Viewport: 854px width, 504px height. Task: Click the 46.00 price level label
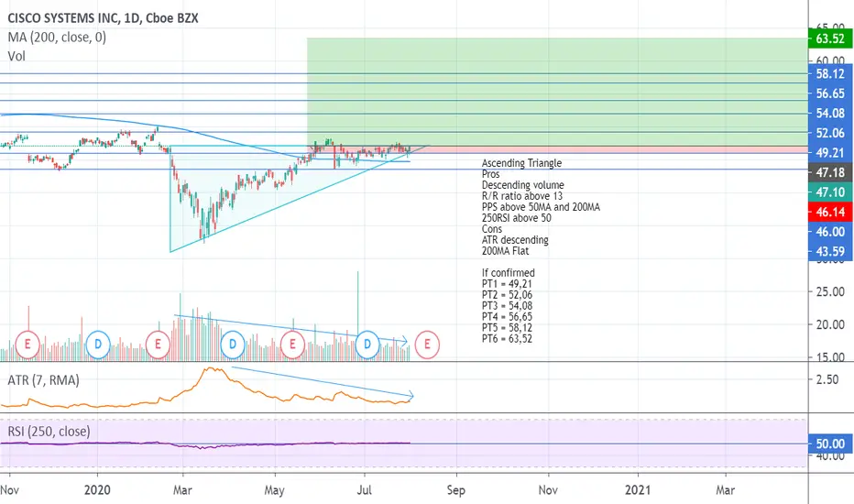830,232
